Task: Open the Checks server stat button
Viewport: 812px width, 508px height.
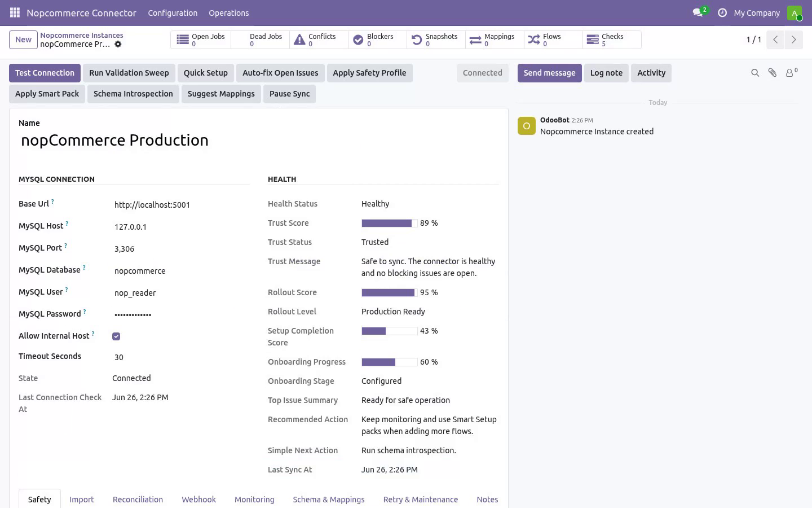Action: click(612, 40)
